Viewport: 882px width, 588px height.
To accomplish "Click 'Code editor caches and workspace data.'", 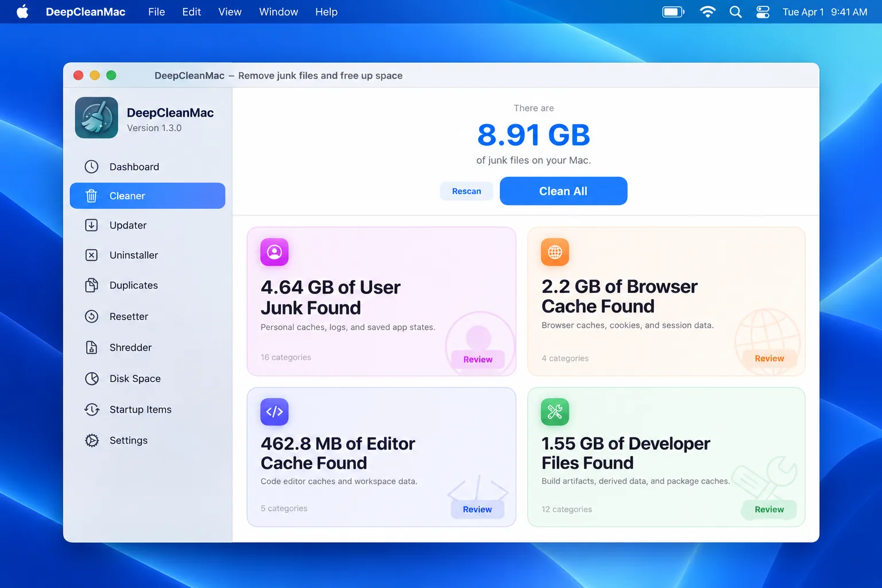I will coord(339,481).
